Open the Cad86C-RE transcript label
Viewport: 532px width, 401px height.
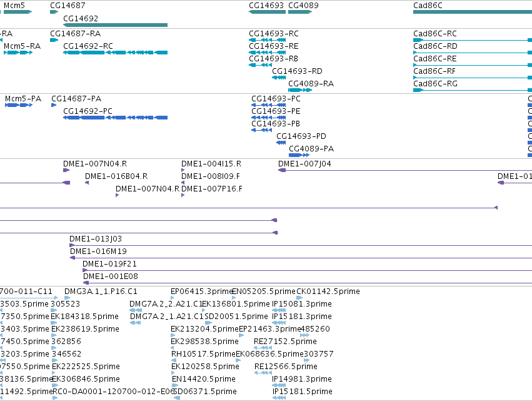point(435,59)
